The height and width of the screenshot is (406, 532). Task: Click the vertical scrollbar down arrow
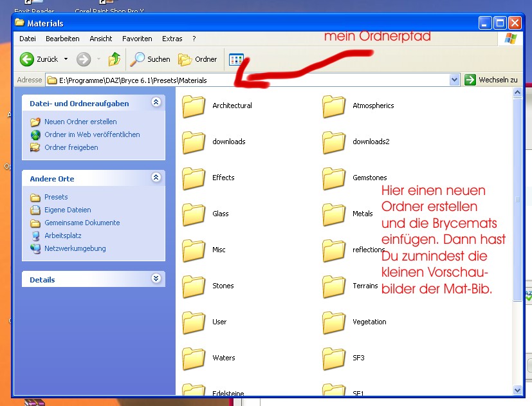point(517,391)
